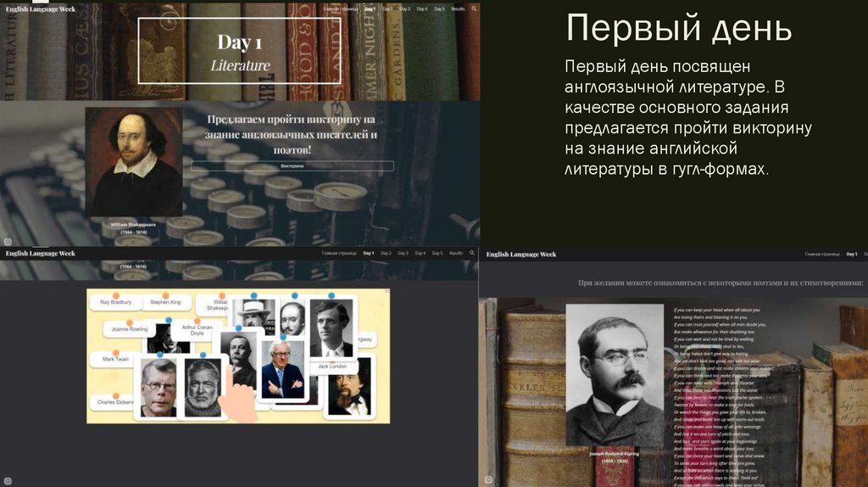Click the Первый день slide heading
868x487 pixels.
(x=679, y=28)
